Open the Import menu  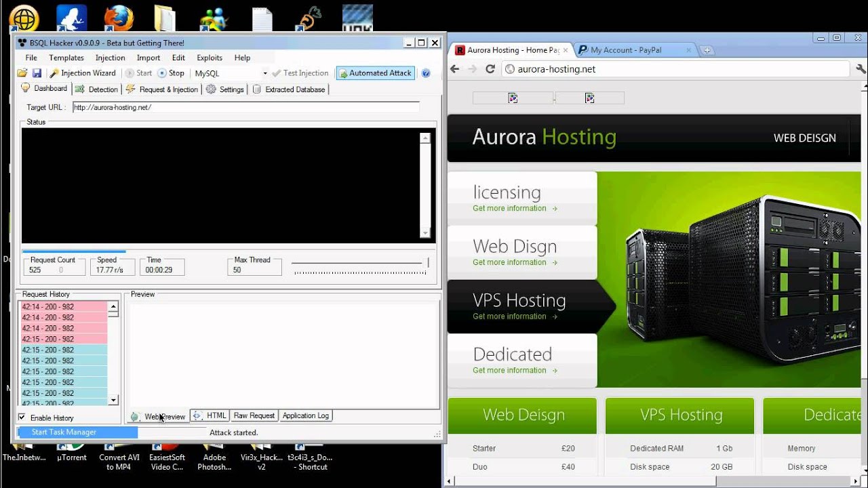tap(149, 58)
